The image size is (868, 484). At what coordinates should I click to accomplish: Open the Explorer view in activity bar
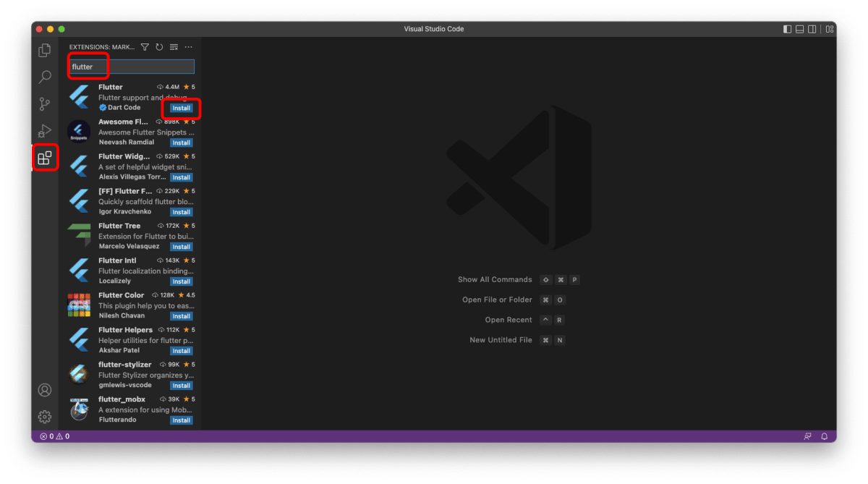[45, 50]
